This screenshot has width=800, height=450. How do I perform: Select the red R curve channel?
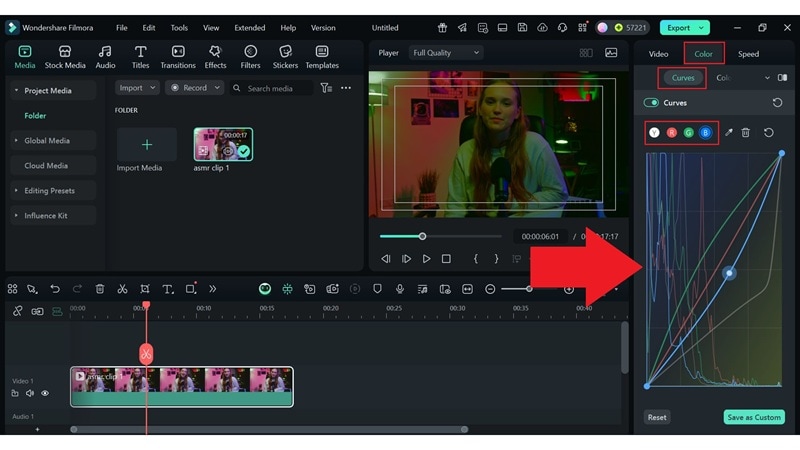671,133
